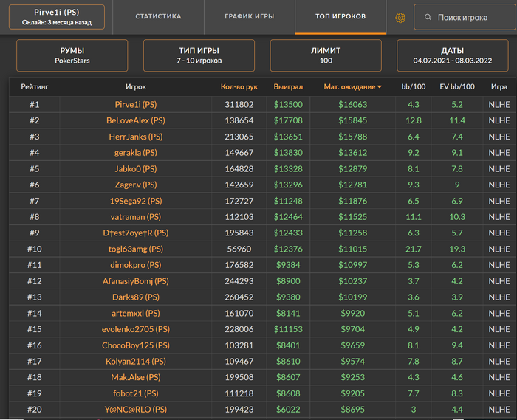
Task: Select the ТОП ИГРОКОВ tab
Action: point(340,16)
